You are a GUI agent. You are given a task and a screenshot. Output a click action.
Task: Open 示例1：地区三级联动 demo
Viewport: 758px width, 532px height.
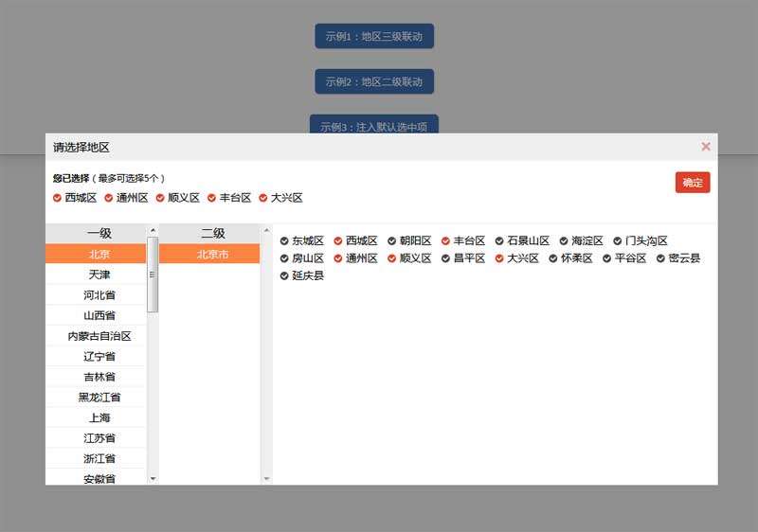tap(373, 36)
